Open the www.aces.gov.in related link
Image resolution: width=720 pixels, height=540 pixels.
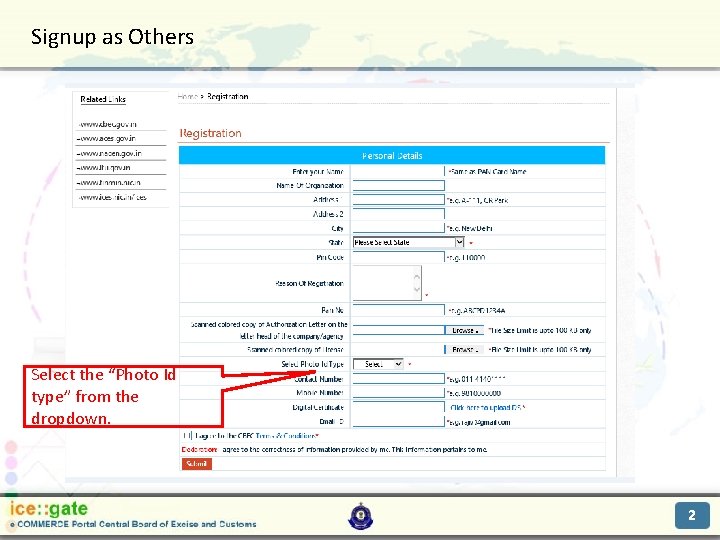(107, 138)
